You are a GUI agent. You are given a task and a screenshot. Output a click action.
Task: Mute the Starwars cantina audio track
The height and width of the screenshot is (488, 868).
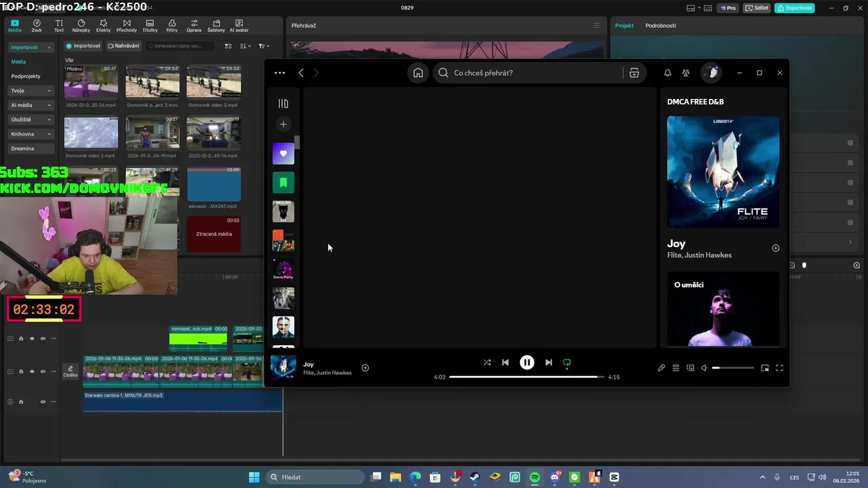click(x=43, y=402)
